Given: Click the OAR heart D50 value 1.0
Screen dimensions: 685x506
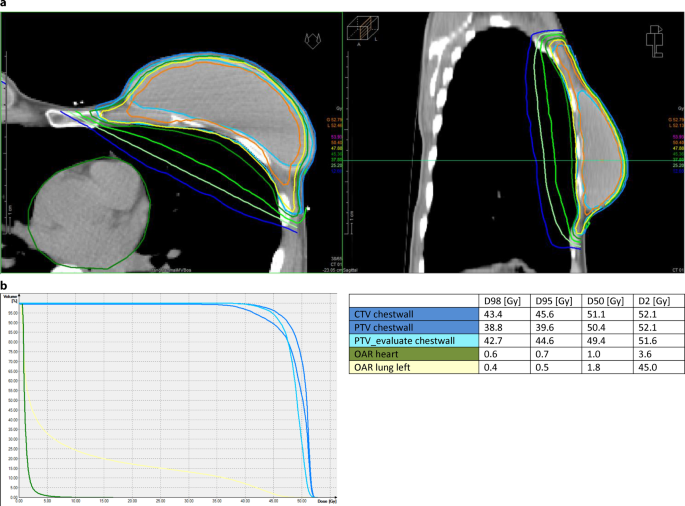Looking at the screenshot, I should pos(594,354).
